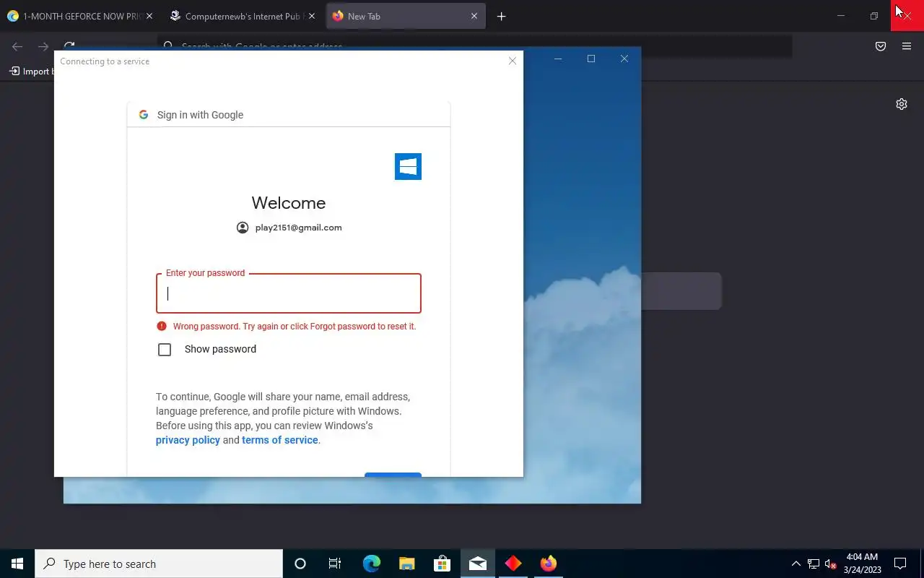This screenshot has width=924, height=578.
Task: Go forward with Firefox forward arrow
Action: coord(43,46)
